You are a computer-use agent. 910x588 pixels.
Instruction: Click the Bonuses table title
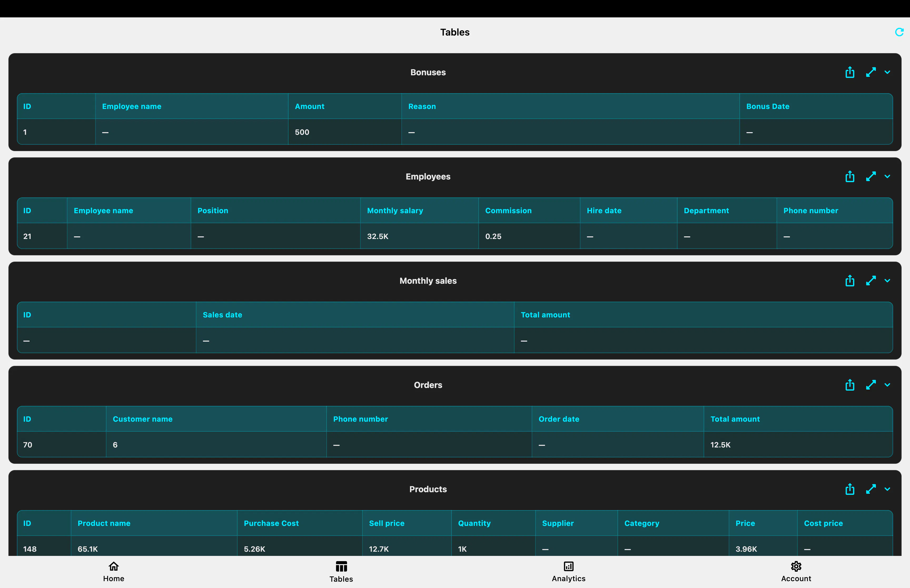[428, 72]
